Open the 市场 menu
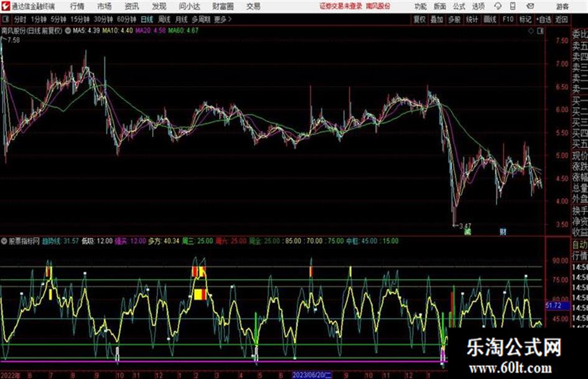Screen dimensions: 588x379 [105, 6]
